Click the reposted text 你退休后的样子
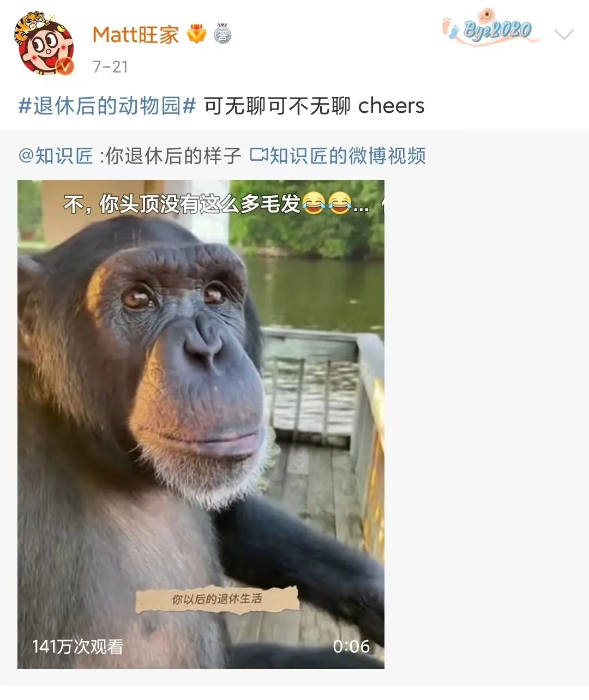 point(173,156)
